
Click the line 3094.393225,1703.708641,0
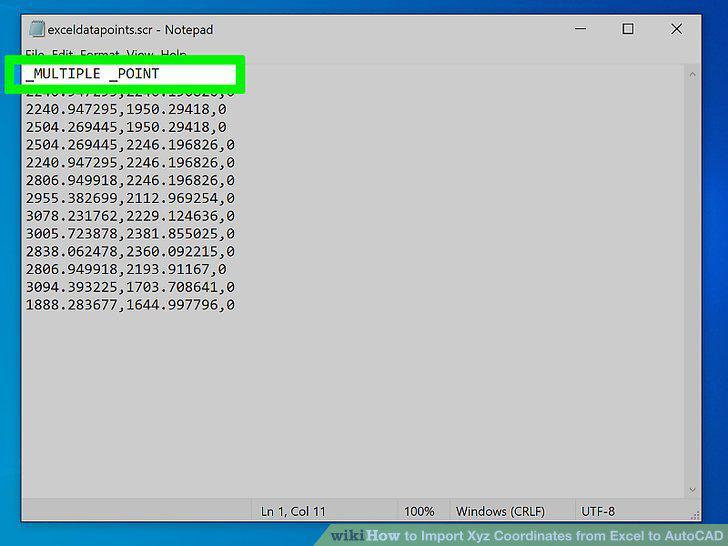130,287
